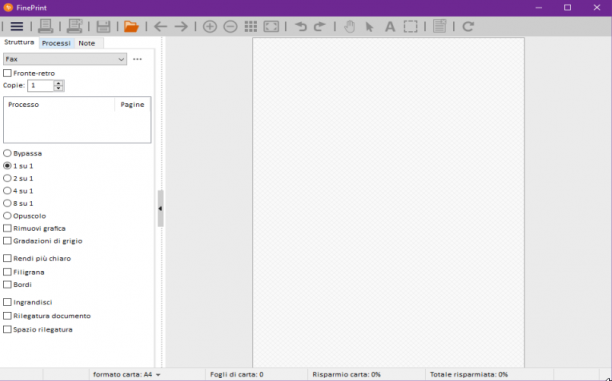
Task: Select the dashed rectangle selection tool
Action: [x=410, y=27]
